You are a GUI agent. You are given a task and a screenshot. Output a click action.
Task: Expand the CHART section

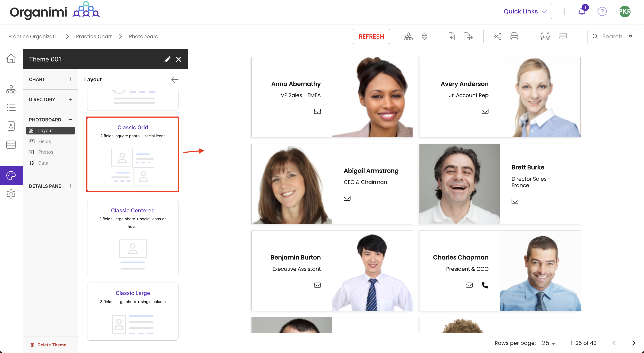point(70,79)
